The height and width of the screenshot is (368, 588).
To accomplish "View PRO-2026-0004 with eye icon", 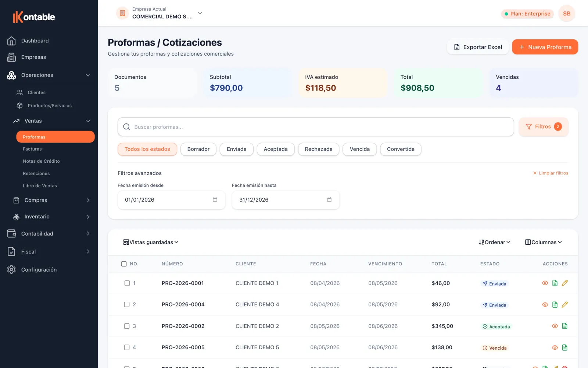I will tap(545, 305).
